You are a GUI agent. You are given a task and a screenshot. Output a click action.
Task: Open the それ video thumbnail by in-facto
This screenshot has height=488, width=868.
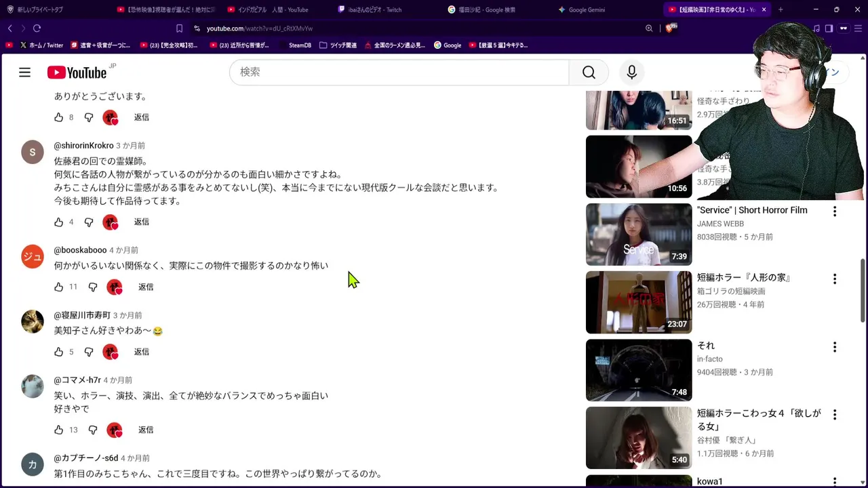639,370
